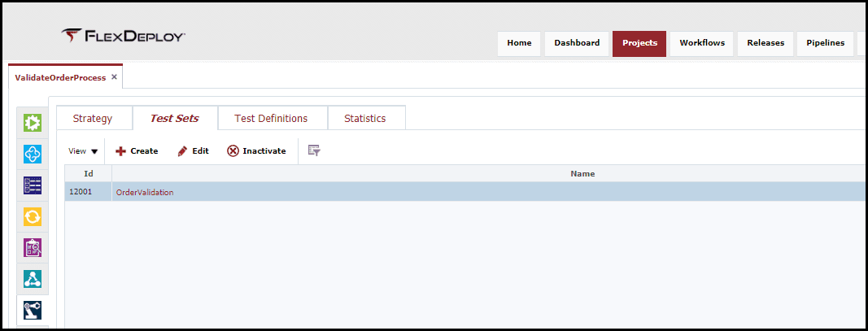Click the purple clipboard-magnifier sidebar icon
The image size is (868, 331).
(33, 247)
